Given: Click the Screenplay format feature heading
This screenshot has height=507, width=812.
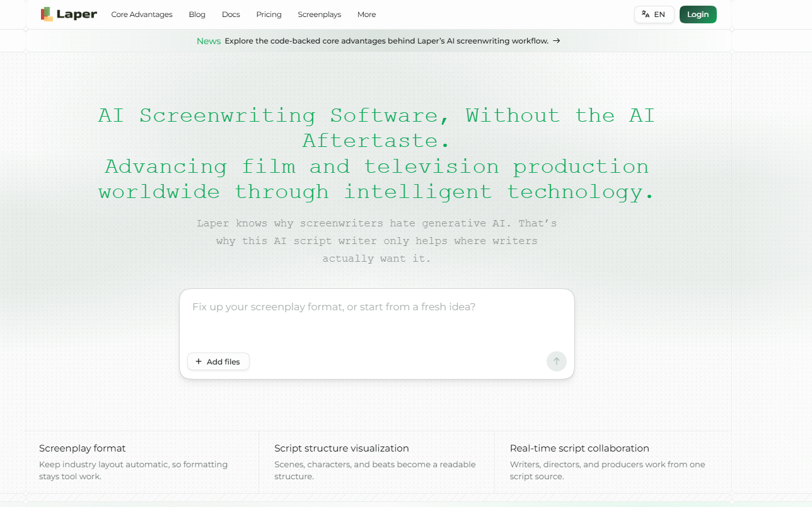Looking at the screenshot, I should [x=83, y=448].
